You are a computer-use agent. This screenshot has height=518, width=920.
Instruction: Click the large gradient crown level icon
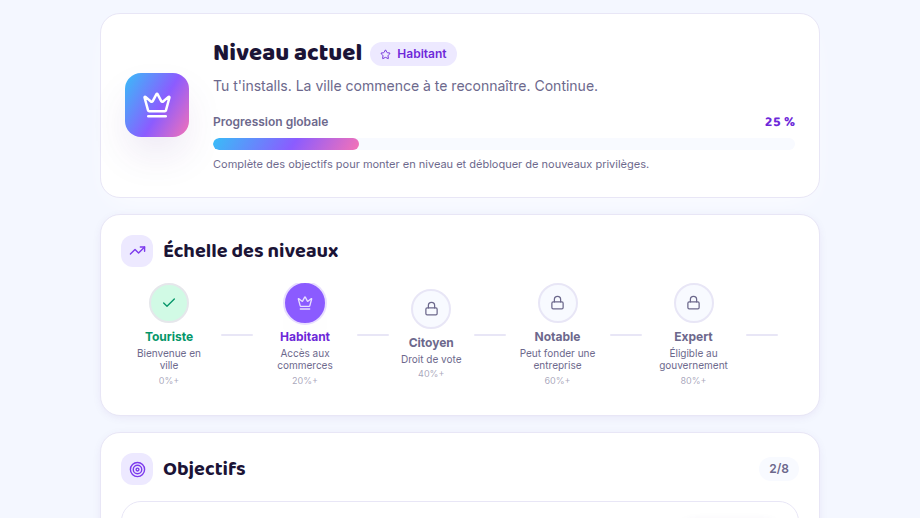click(x=157, y=105)
